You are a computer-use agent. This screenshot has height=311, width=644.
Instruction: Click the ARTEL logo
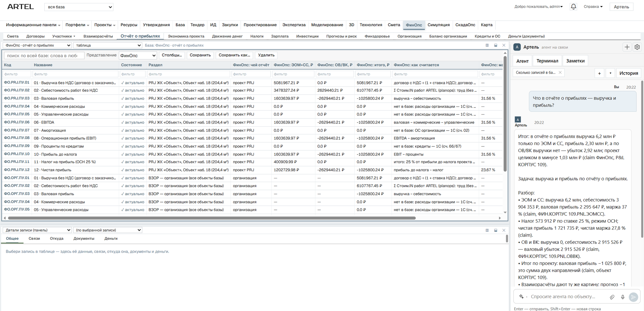click(20, 7)
